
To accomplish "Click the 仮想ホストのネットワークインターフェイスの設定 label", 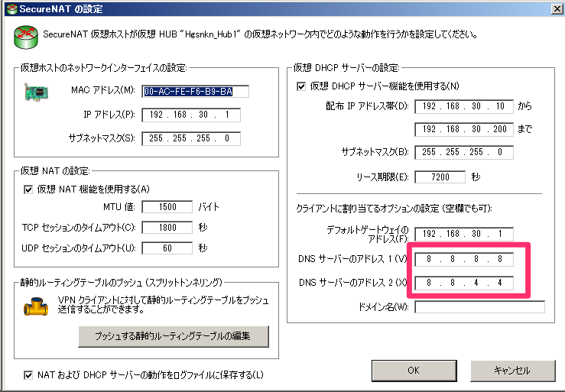I will point(103,68).
